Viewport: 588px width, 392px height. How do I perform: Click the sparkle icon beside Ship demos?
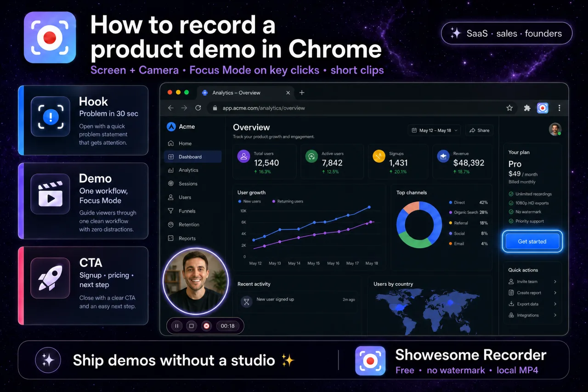point(48,360)
